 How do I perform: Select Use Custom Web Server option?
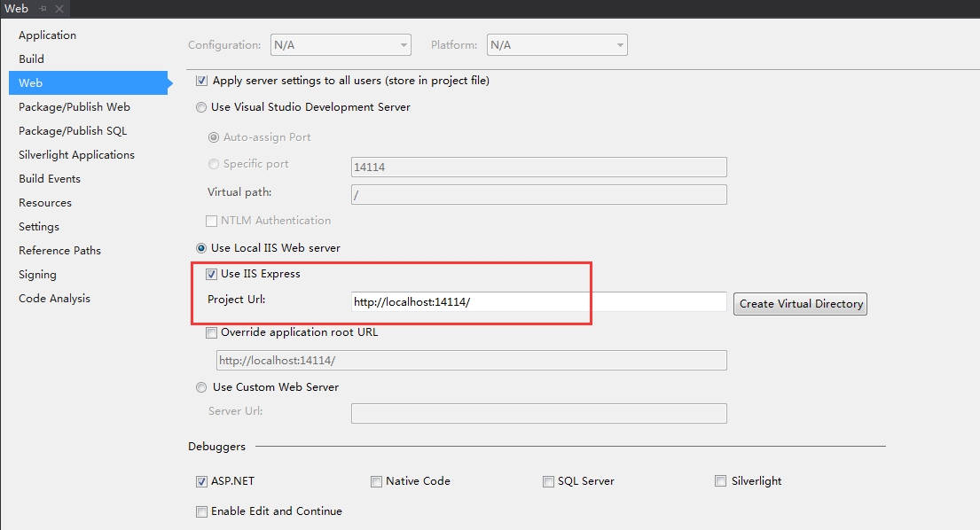pyautogui.click(x=201, y=387)
